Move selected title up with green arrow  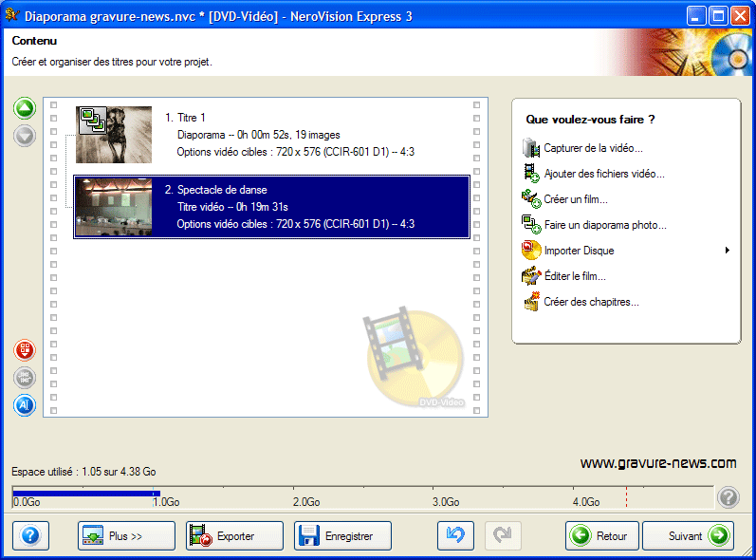tap(25, 108)
